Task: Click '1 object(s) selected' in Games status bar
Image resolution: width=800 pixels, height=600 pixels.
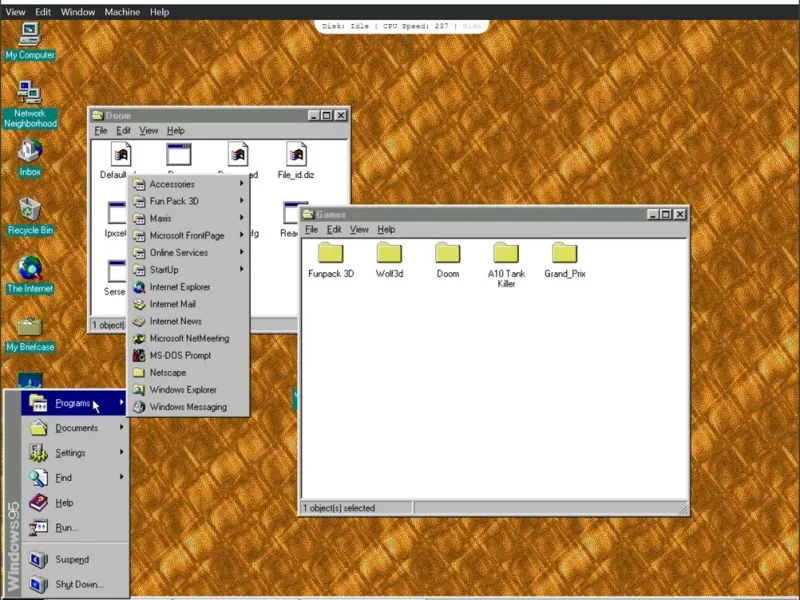Action: 339,508
